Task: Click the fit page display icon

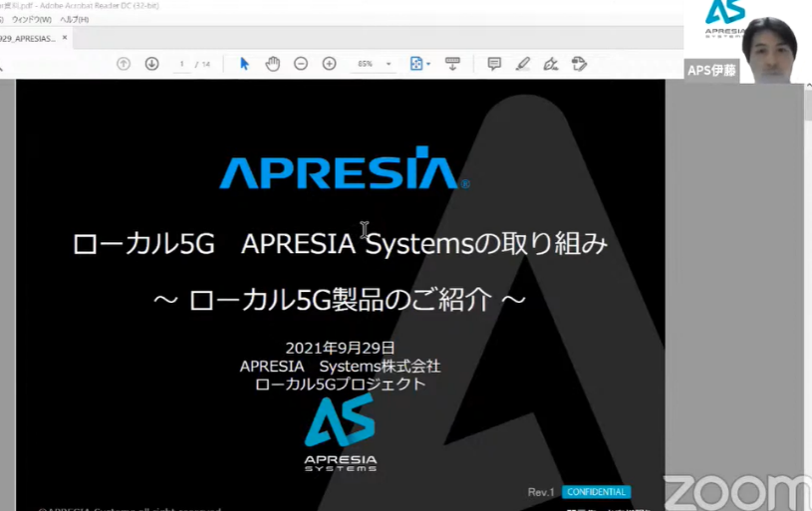Action: [x=416, y=64]
